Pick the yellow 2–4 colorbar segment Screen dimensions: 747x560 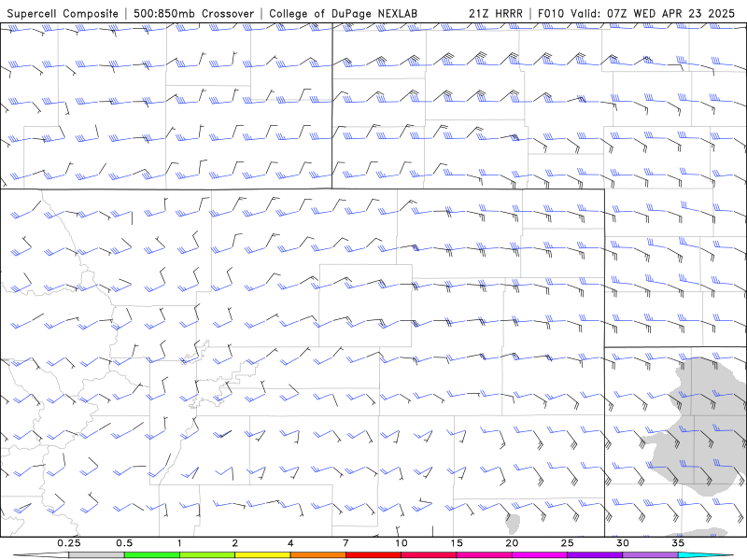[262, 555]
